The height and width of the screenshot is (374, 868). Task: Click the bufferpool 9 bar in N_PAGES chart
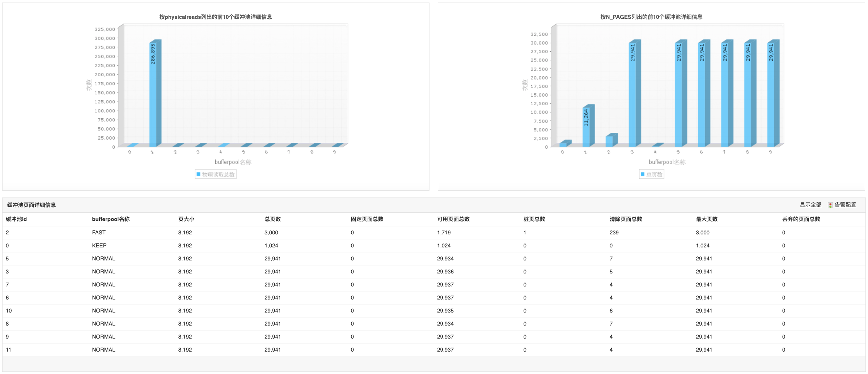(x=773, y=93)
